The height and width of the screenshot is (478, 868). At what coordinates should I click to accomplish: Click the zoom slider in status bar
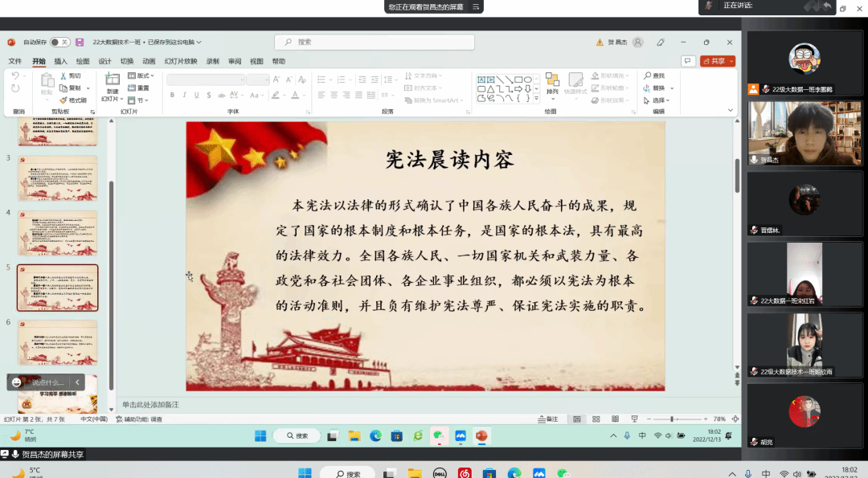673,419
